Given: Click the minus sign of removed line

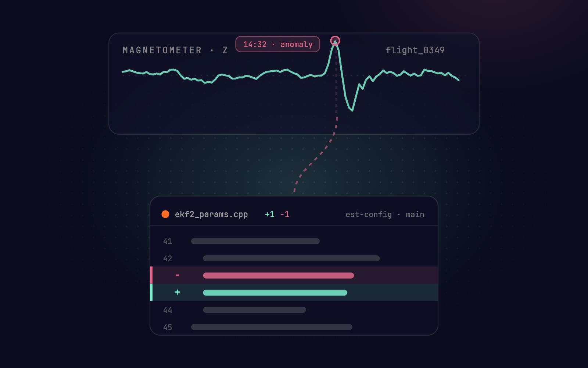Looking at the screenshot, I should pyautogui.click(x=178, y=275).
